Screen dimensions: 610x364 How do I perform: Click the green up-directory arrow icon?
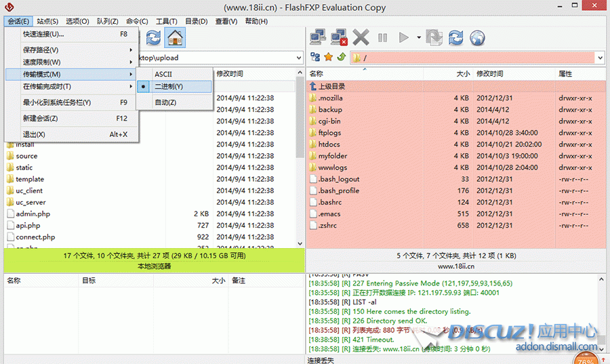tap(340, 58)
